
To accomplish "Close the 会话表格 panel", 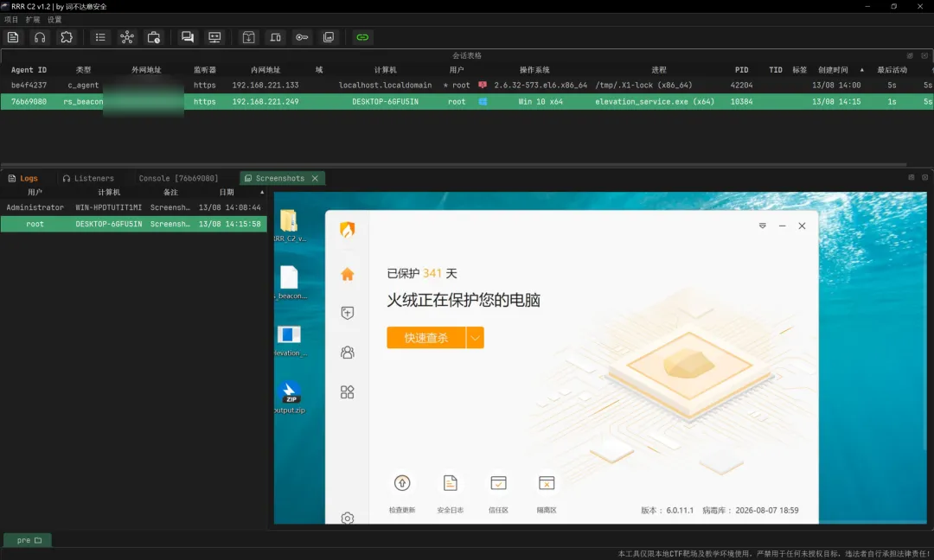I will [924, 55].
